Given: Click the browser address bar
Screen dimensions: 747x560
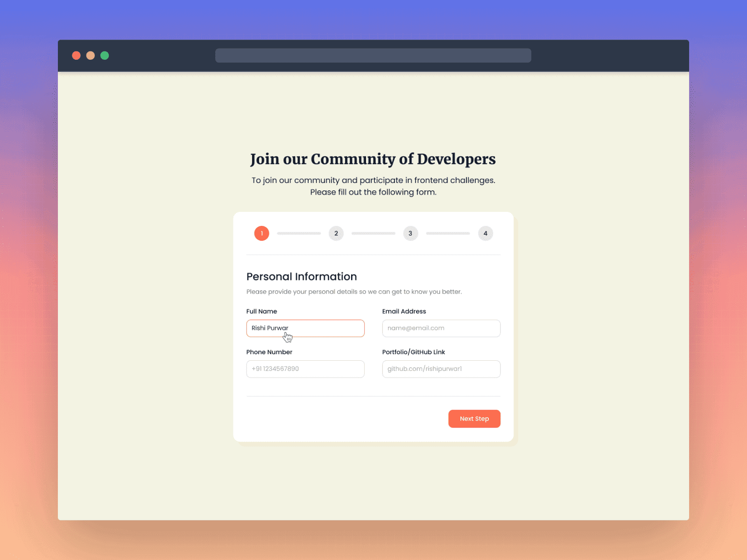Looking at the screenshot, I should coord(373,55).
